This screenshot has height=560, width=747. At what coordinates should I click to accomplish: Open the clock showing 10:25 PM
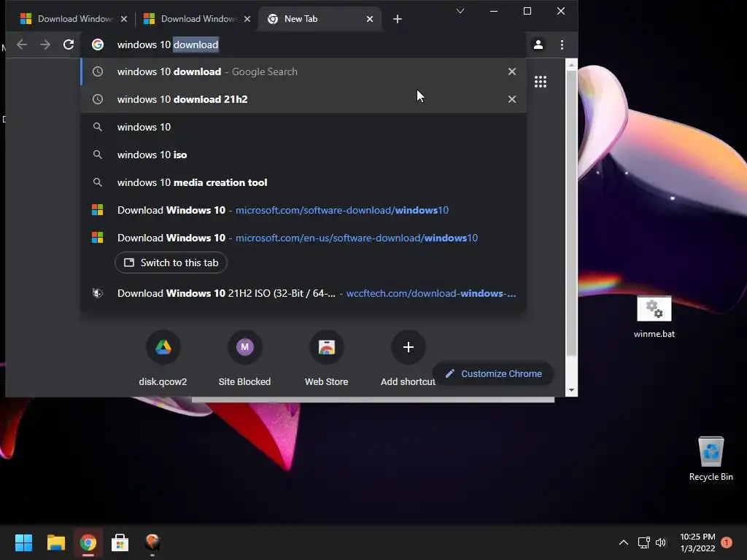pyautogui.click(x=697, y=542)
